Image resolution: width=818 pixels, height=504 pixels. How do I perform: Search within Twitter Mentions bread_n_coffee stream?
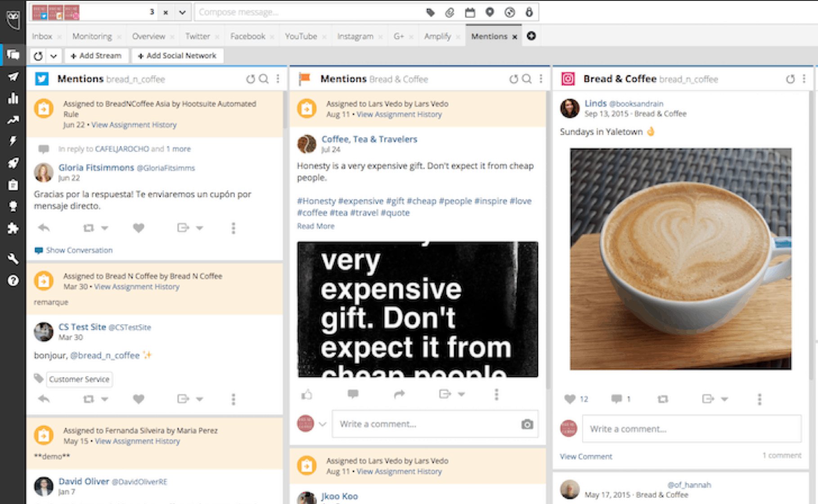pos(264,79)
